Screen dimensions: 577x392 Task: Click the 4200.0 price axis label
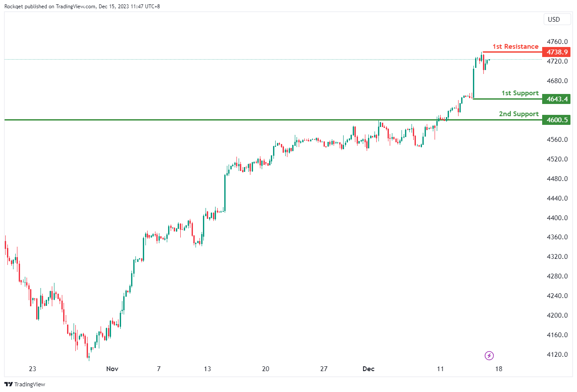(x=557, y=315)
